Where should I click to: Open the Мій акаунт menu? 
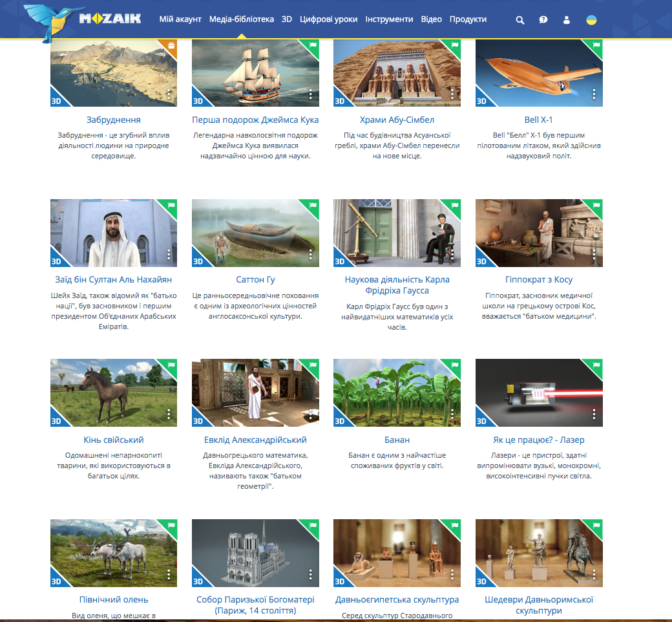click(180, 19)
